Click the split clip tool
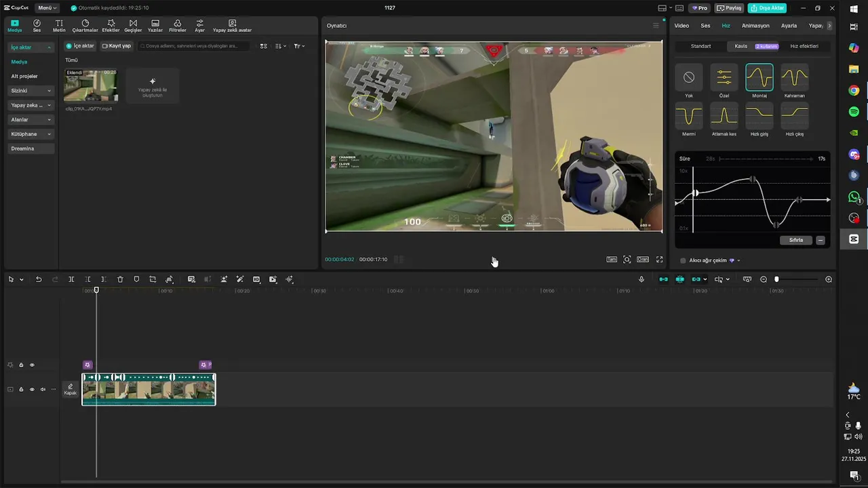The image size is (868, 488). click(71, 279)
